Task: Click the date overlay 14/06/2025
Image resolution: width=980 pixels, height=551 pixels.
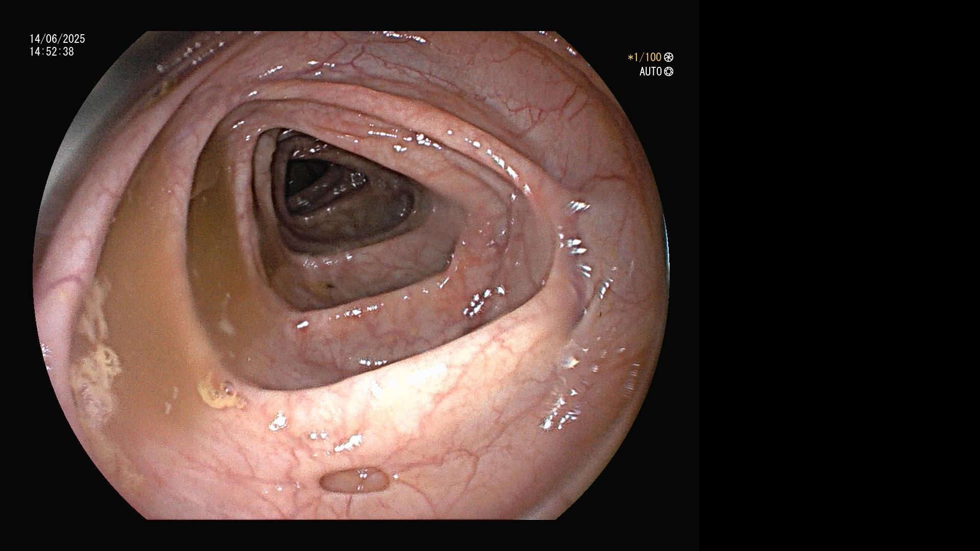Action: click(57, 39)
